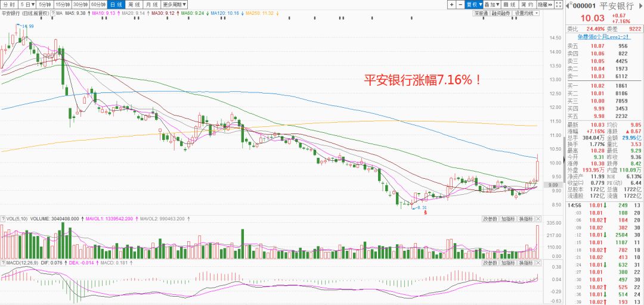644x305 pixels.
Task: Close the MACD indicator panel
Action: coord(538,263)
